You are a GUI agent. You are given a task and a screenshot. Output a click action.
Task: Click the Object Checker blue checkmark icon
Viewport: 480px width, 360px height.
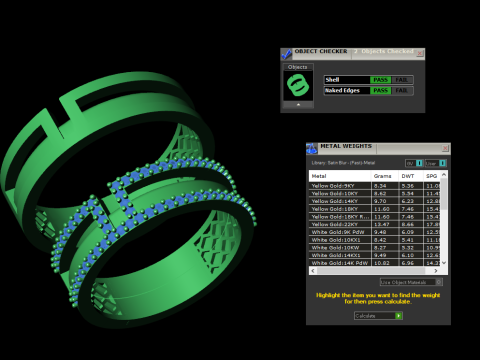point(286,54)
